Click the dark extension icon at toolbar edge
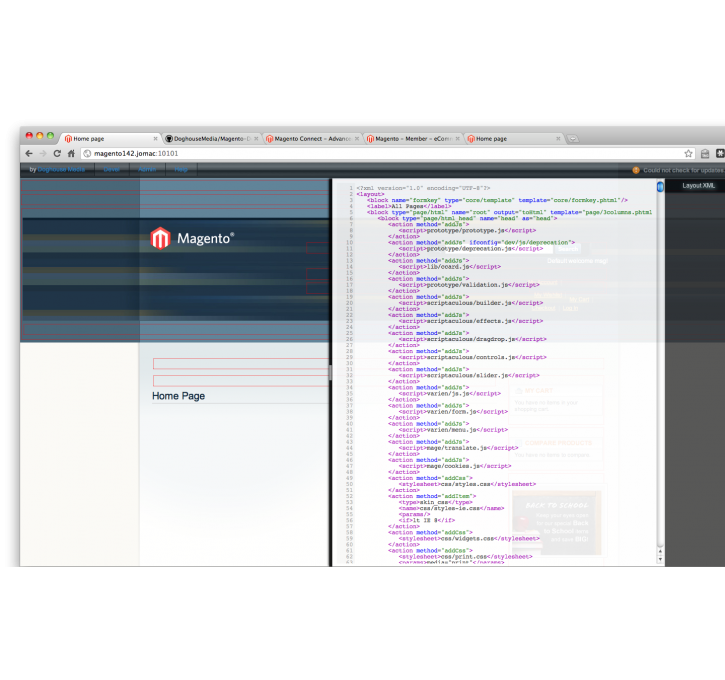The height and width of the screenshot is (680, 725). coord(720,153)
